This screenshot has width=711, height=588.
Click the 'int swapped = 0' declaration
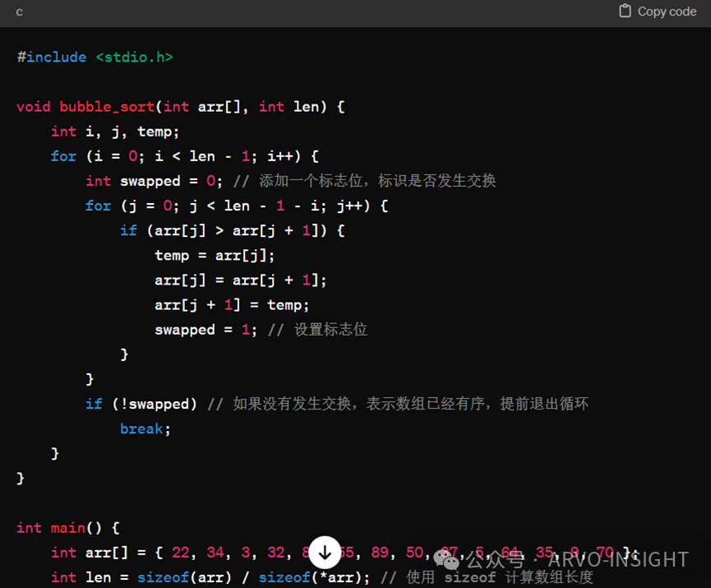(x=154, y=181)
